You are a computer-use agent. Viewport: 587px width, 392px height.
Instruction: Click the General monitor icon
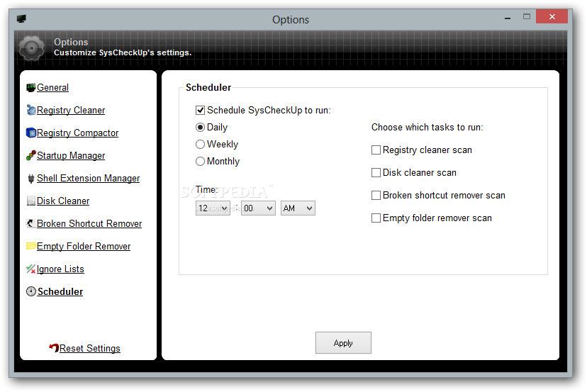(30, 88)
